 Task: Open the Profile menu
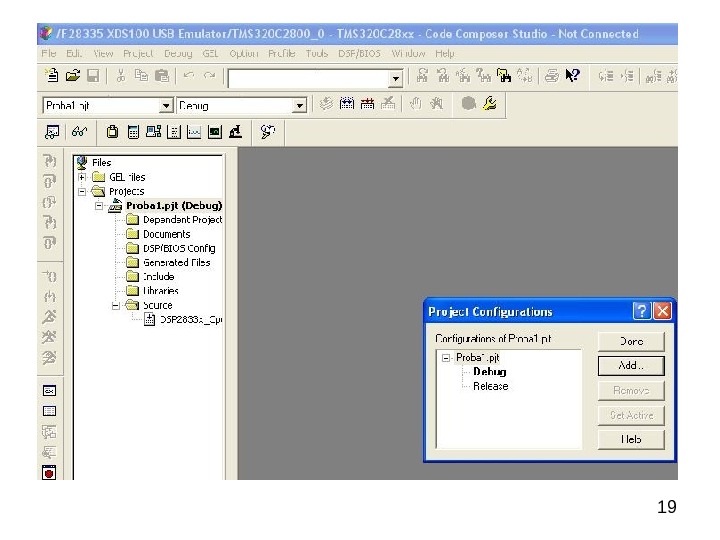point(281,54)
